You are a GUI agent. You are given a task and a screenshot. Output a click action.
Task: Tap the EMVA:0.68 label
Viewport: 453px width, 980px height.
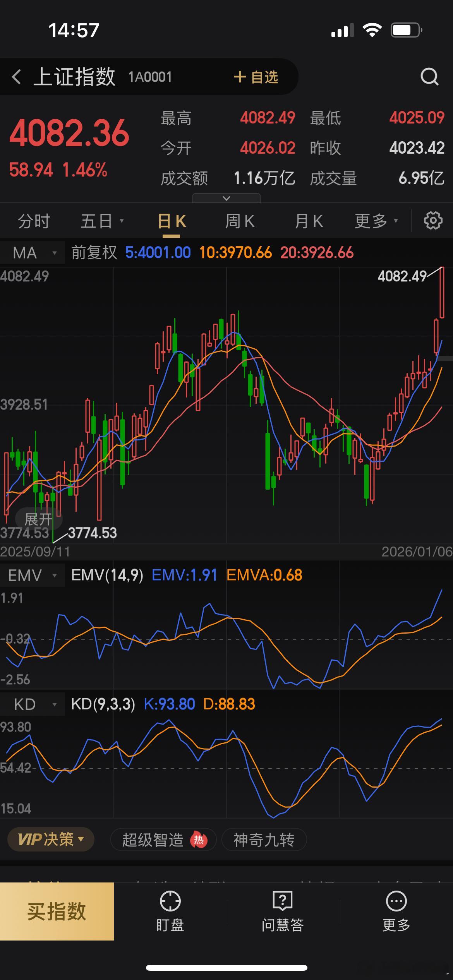pos(264,575)
